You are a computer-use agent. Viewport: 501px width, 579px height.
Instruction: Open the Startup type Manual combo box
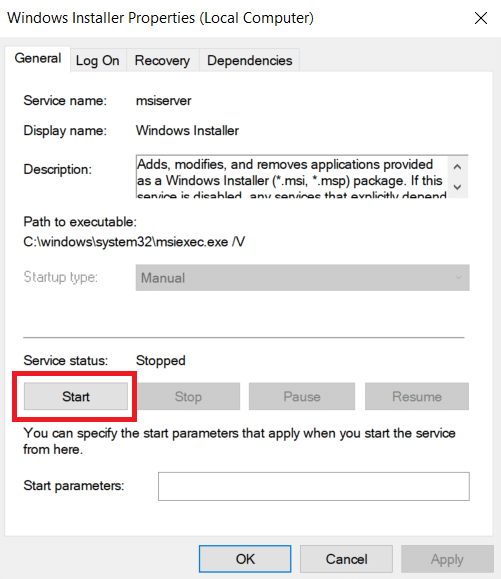pos(302,278)
